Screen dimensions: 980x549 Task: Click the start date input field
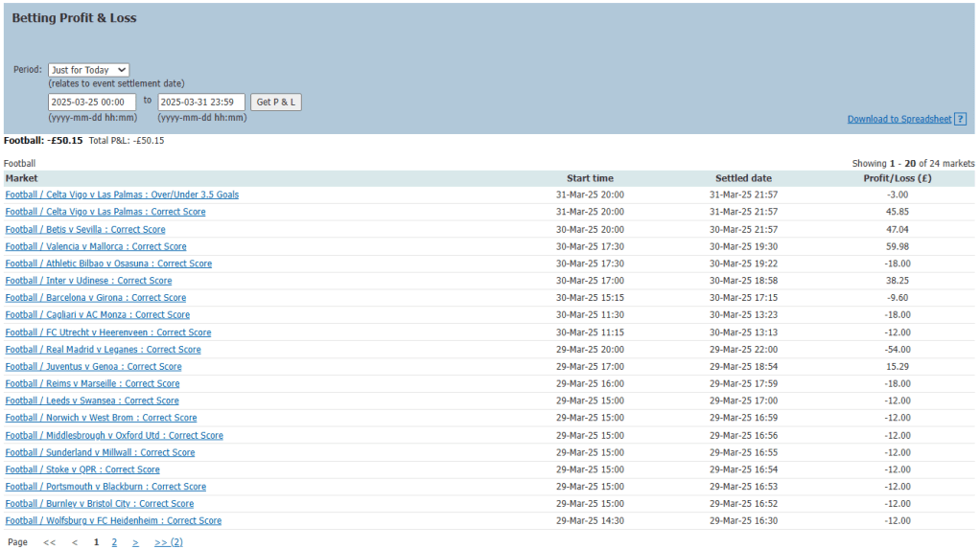click(x=92, y=102)
